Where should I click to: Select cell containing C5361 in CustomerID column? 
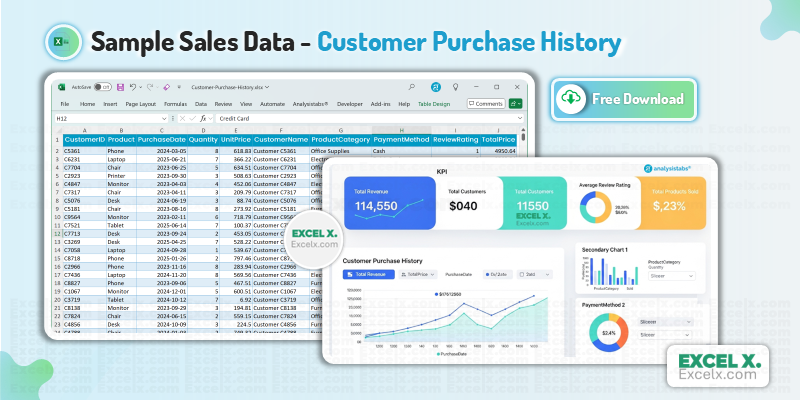[85, 151]
